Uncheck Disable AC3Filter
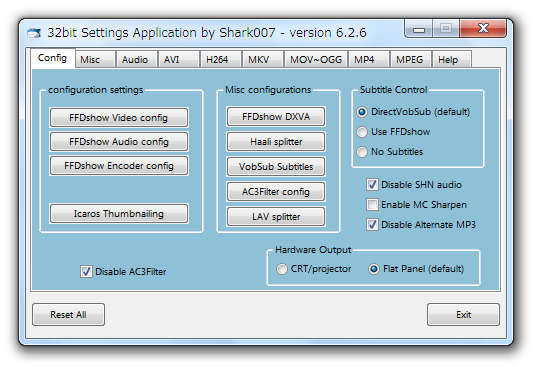The width and height of the screenshot is (535, 367). point(123,271)
